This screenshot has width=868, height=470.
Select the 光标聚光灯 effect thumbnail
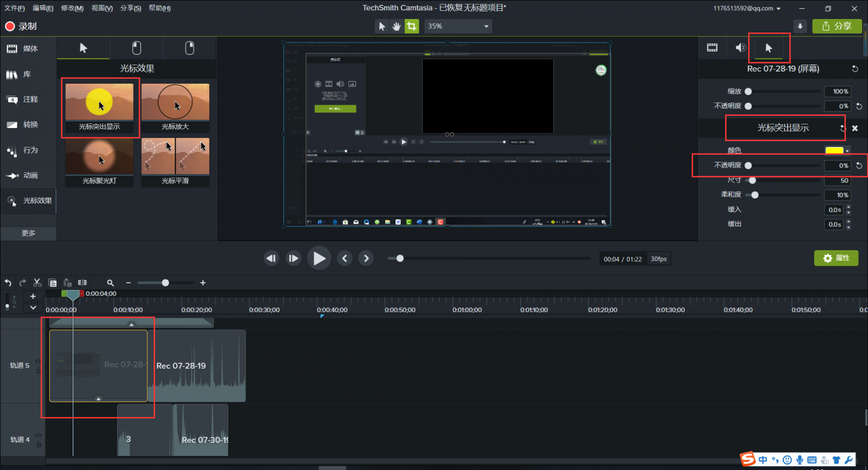point(99,157)
